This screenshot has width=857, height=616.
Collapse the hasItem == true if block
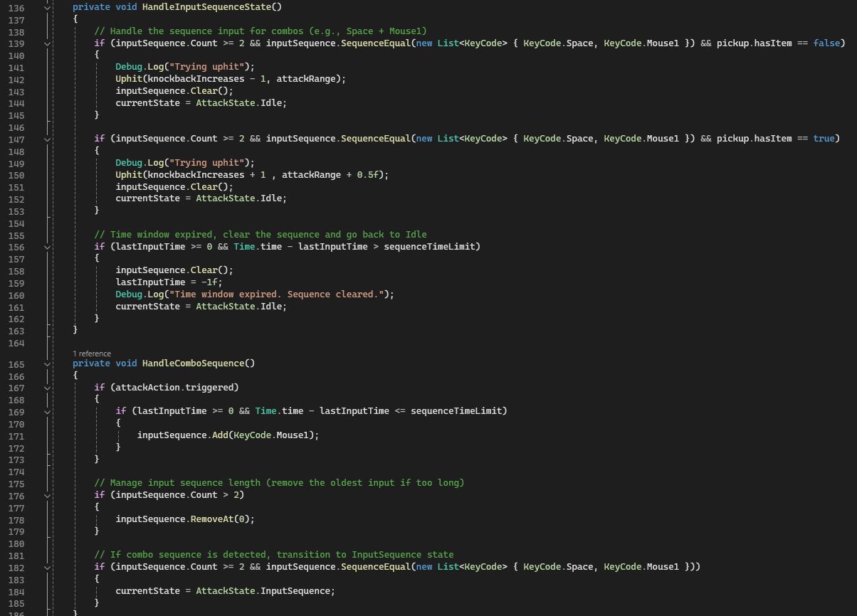48,139
